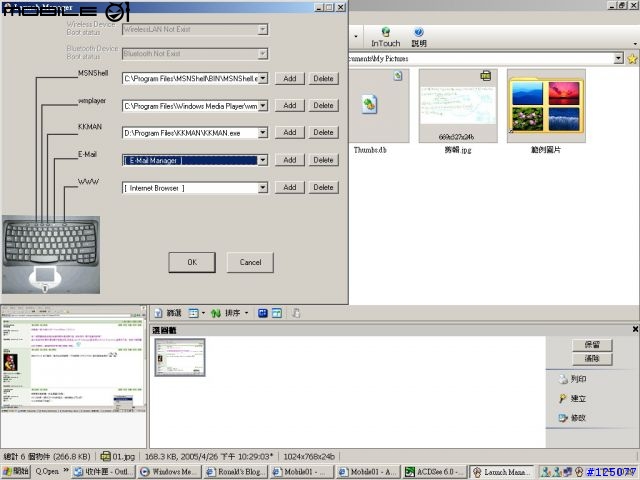
Task: Click the greyed clipboard toolbar icon
Action: pos(296,313)
